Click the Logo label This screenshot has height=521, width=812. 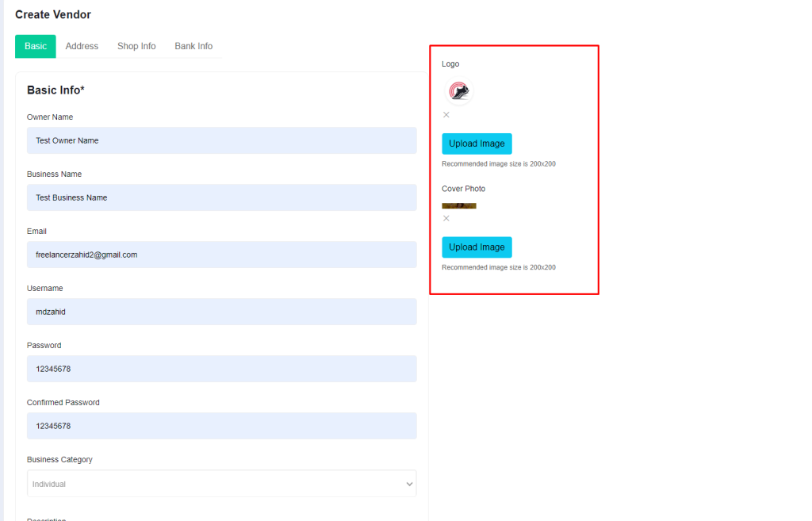[450, 63]
